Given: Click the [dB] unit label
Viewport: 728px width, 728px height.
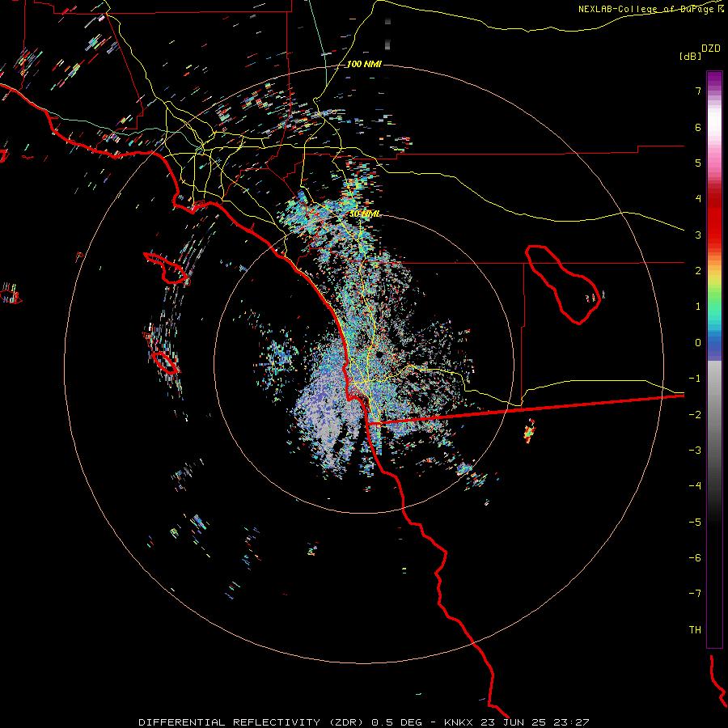Looking at the screenshot, I should click(690, 56).
